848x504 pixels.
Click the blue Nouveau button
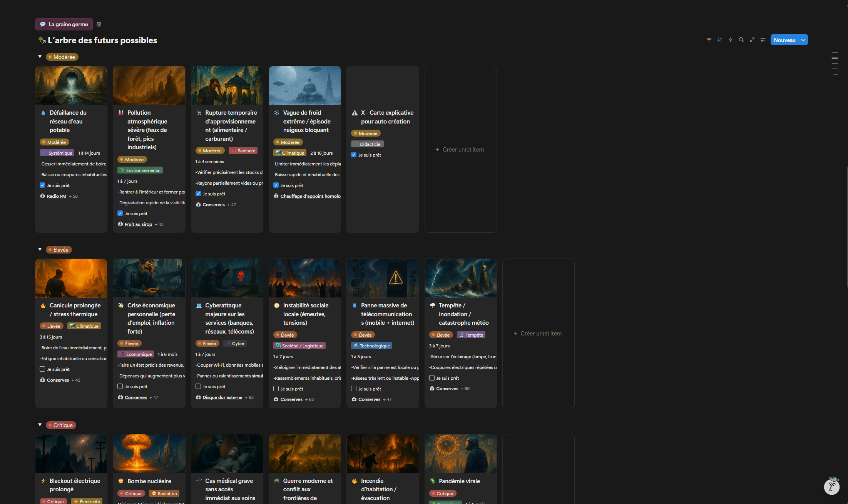(784, 40)
